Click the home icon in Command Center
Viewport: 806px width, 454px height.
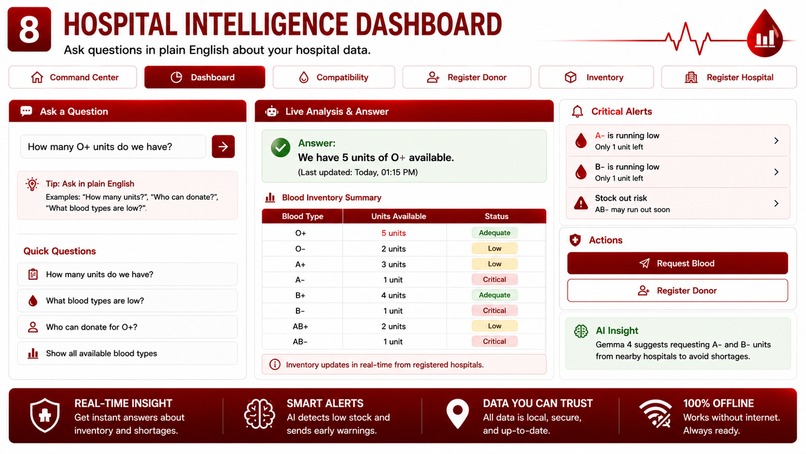tap(37, 77)
